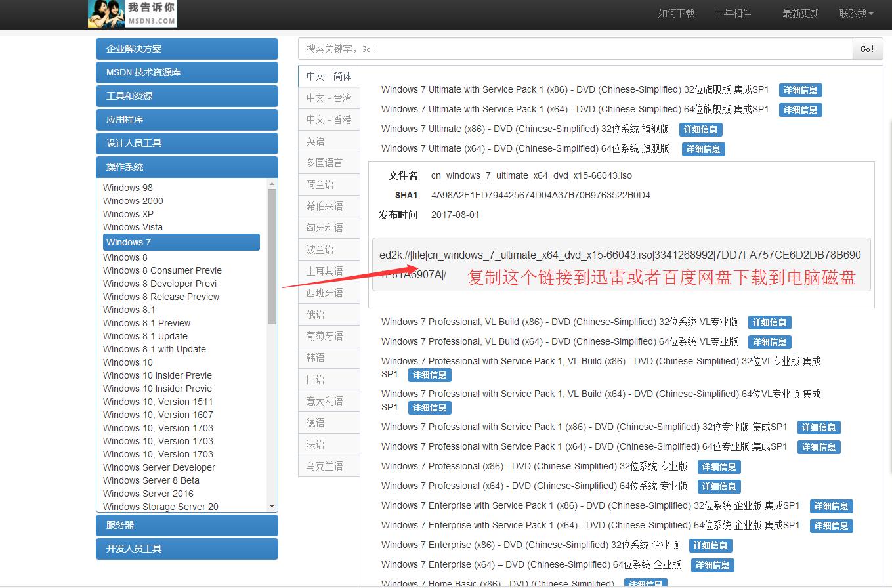
Task: Expand the 开发人员工具 section
Action: pos(186,549)
